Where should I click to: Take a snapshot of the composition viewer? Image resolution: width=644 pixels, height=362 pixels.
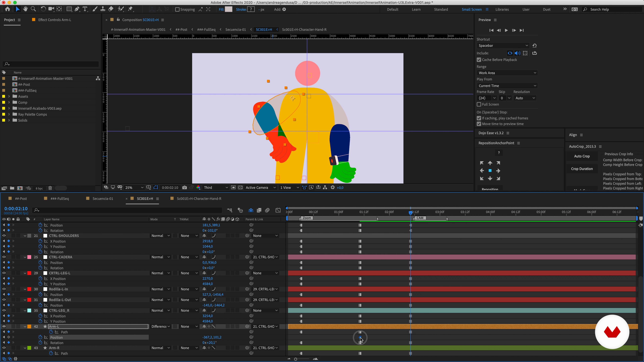pos(184,188)
